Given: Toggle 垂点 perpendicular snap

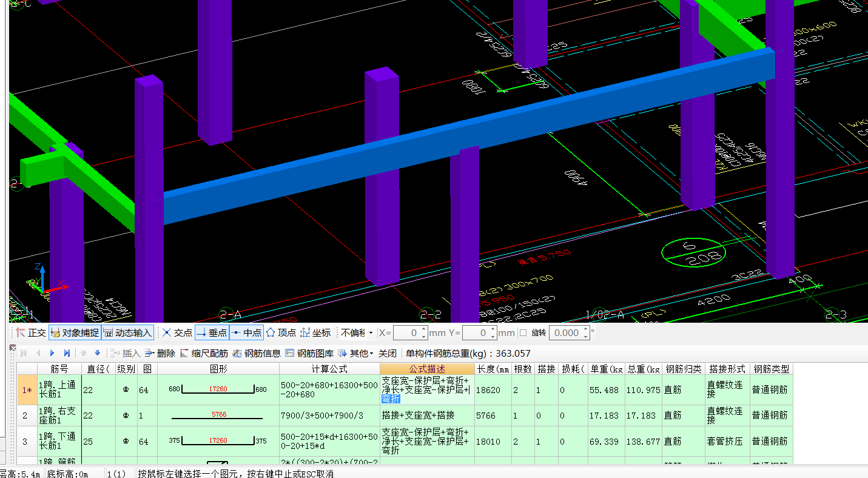Looking at the screenshot, I should [x=212, y=332].
